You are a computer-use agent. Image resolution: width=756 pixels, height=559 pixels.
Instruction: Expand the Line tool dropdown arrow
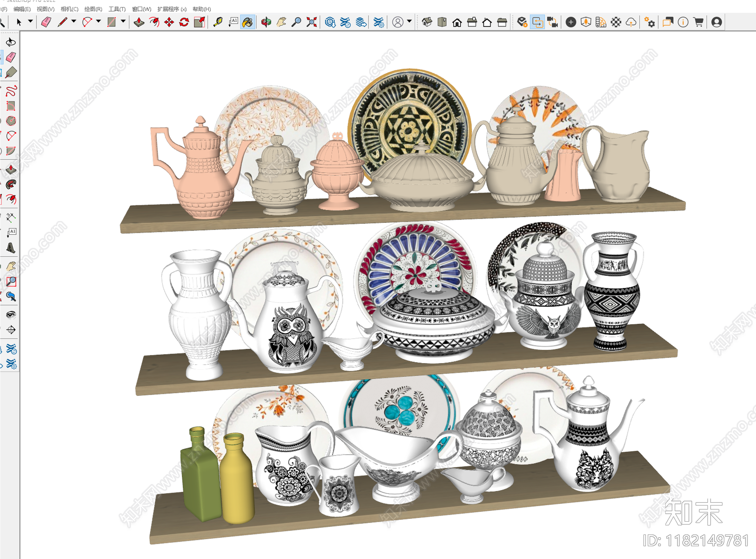click(x=74, y=21)
